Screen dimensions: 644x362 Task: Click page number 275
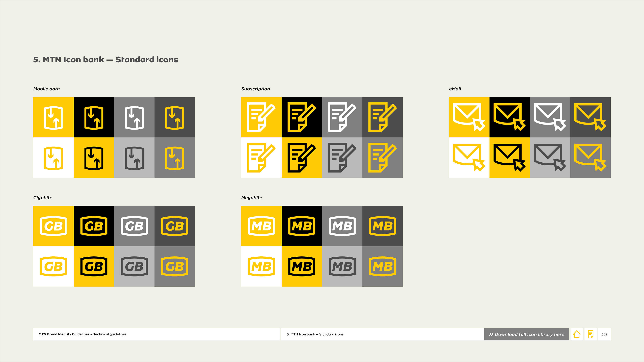point(604,335)
